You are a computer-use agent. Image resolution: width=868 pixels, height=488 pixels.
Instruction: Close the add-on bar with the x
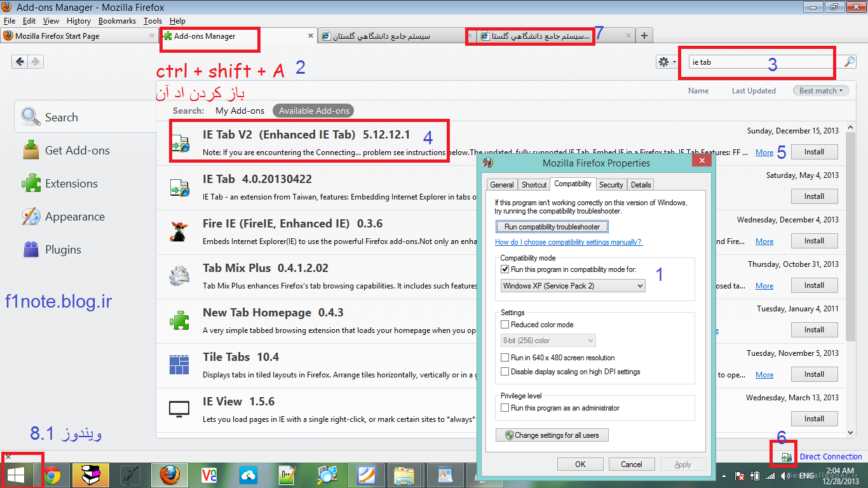pos(8,457)
